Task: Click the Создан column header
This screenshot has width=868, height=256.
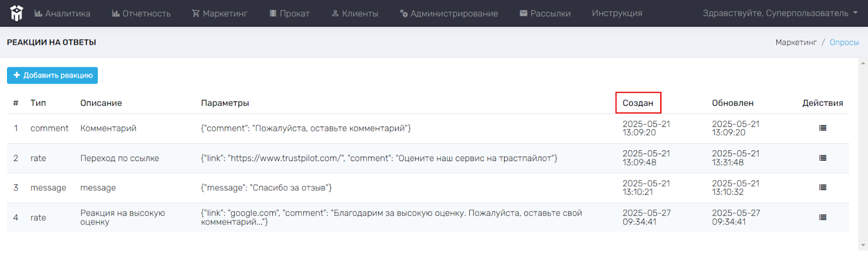Action: coord(638,103)
